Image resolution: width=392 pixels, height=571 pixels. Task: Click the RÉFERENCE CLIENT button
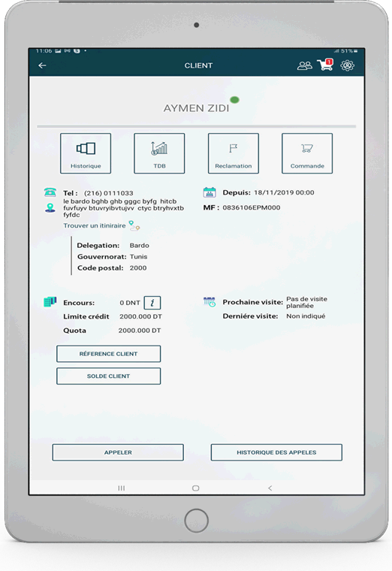108,354
